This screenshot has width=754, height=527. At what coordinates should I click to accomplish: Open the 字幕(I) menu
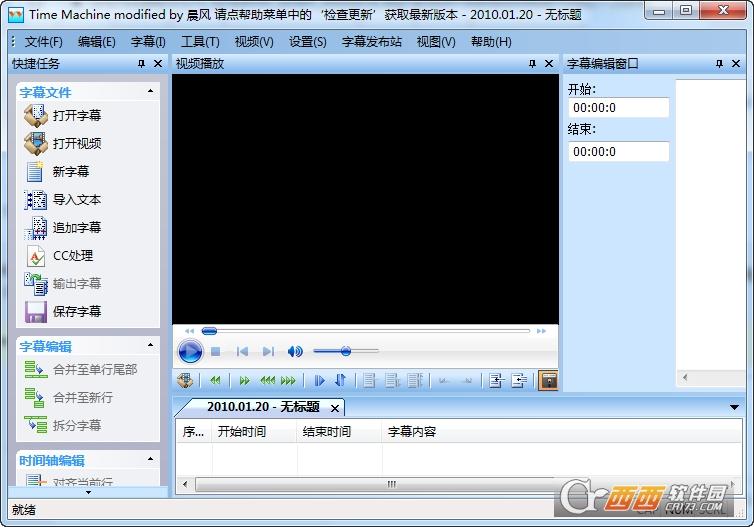click(x=148, y=42)
